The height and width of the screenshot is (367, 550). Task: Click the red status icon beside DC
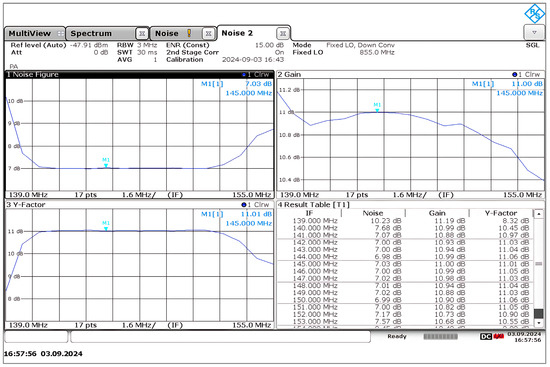[x=498, y=336]
